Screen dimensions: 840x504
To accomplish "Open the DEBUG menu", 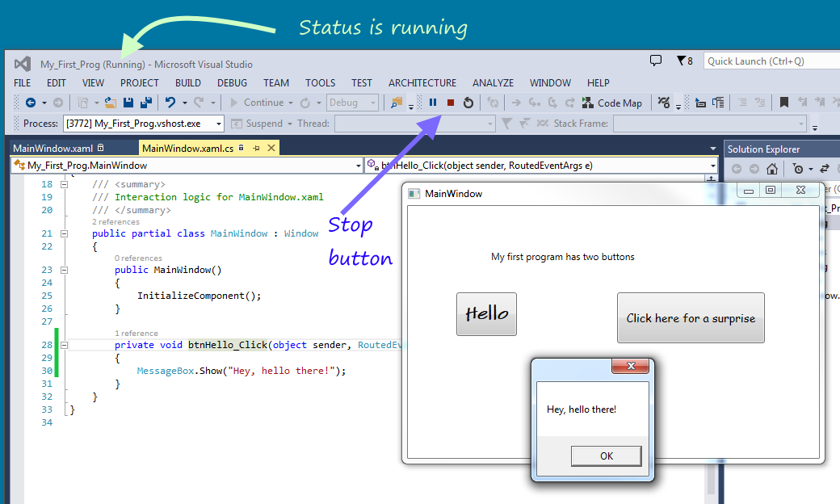I will click(232, 82).
